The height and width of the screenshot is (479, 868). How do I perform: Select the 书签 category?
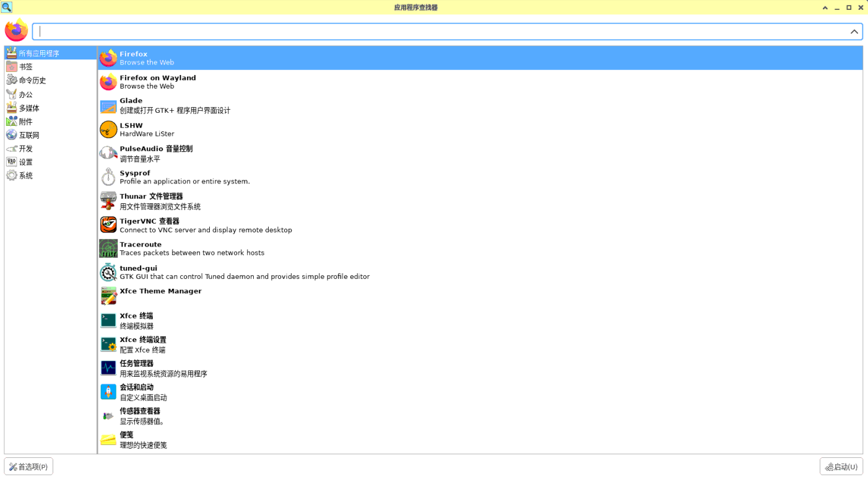coord(25,67)
